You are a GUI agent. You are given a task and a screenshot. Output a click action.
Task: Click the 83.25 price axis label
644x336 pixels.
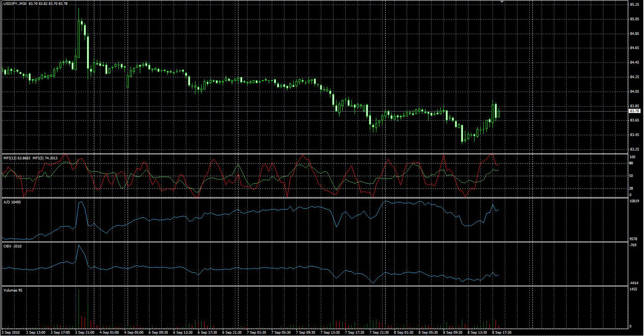pos(634,149)
